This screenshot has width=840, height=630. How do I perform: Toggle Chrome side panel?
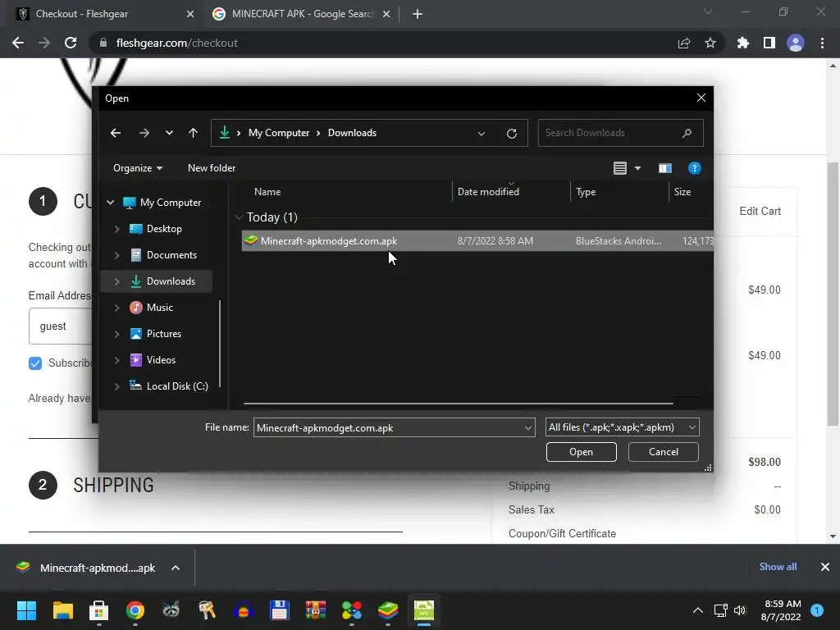click(769, 43)
